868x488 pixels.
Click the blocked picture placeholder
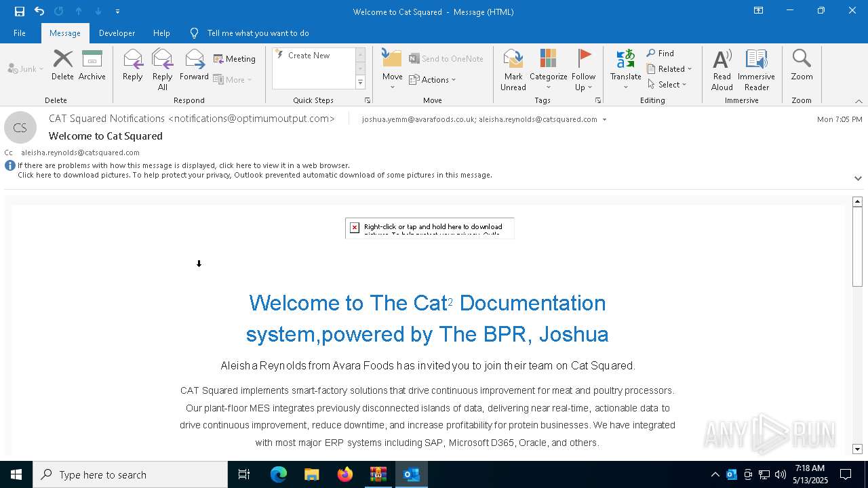430,228
